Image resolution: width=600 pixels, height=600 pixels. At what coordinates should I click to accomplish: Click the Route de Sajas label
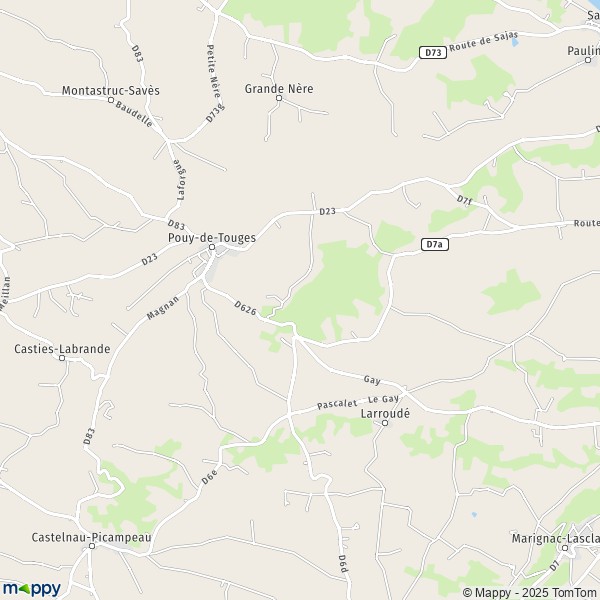coord(484,42)
